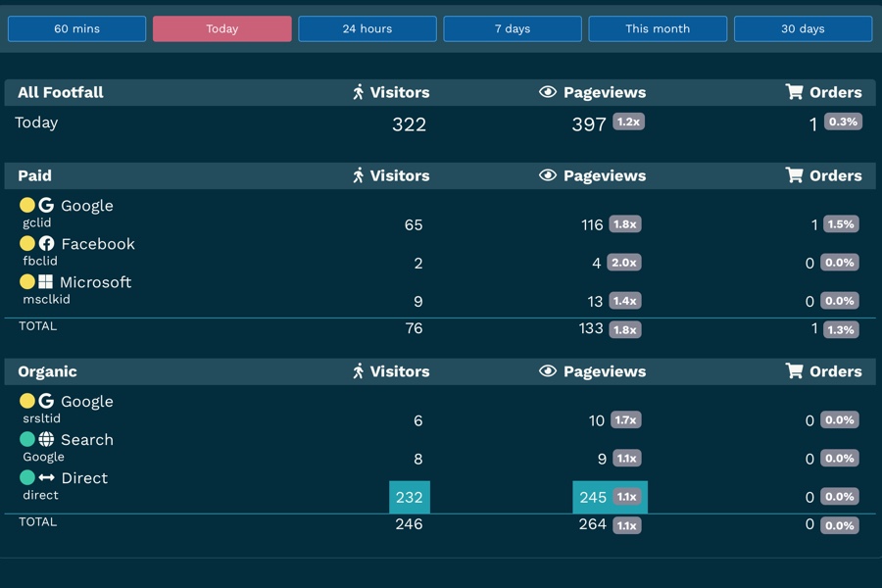The width and height of the screenshot is (882, 588).
Task: Select the Today time range
Action: [x=222, y=28]
